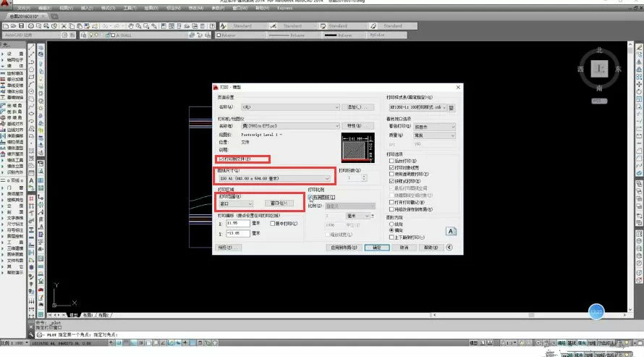Toggle the Fit to paper checkbox
Viewport: 644px width, 357px height.
click(x=311, y=197)
